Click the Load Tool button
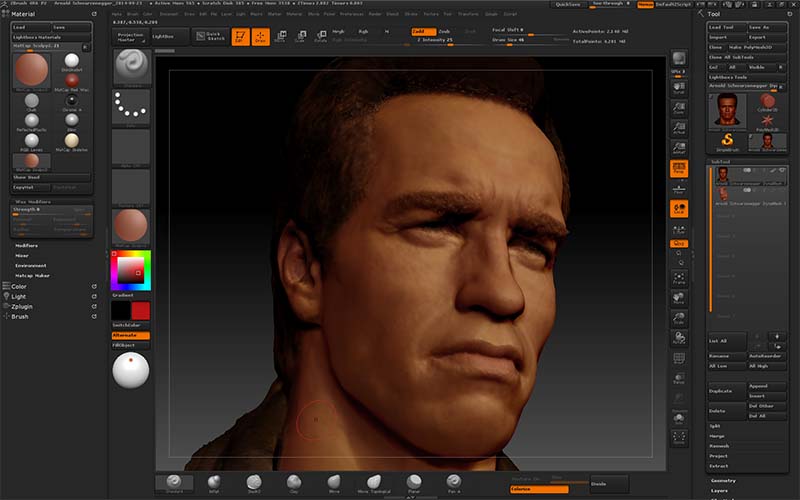Viewport: 800px width, 500px height. pyautogui.click(x=726, y=27)
